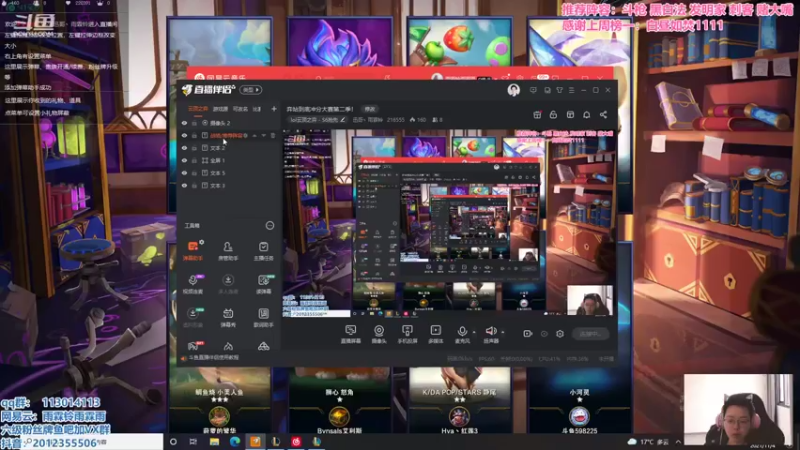The width and height of the screenshot is (800, 450).
Task: Select the 全屏 1 source row
Action: click(x=229, y=160)
